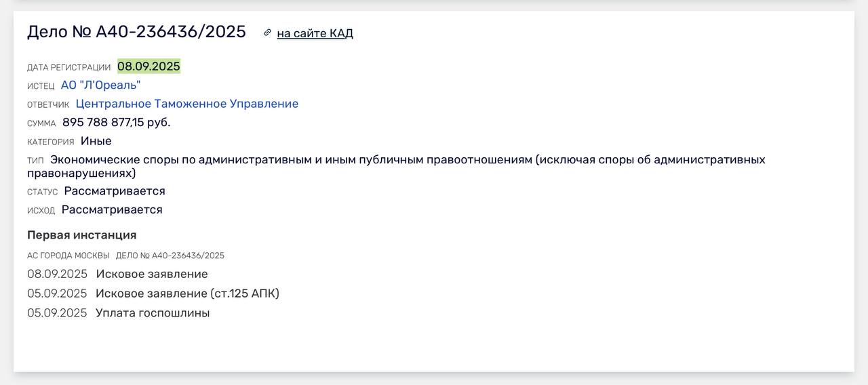Click the СТАТУС value 'Рассматривается'
868x385 pixels.
tap(115, 191)
